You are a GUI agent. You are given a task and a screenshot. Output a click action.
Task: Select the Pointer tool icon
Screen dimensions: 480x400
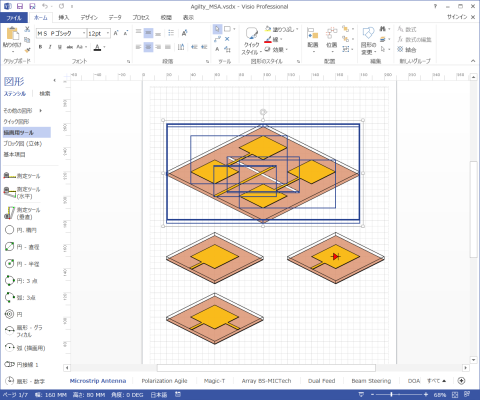click(x=217, y=29)
